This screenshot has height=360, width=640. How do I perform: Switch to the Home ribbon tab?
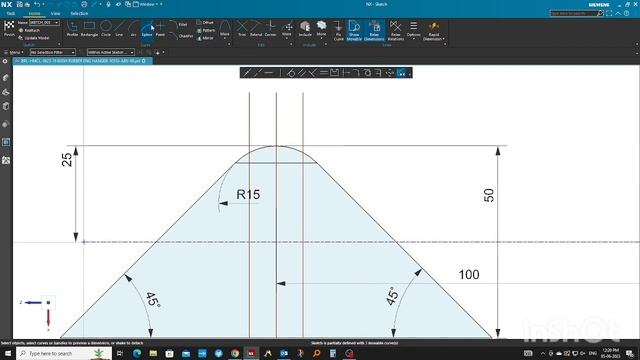(34, 13)
